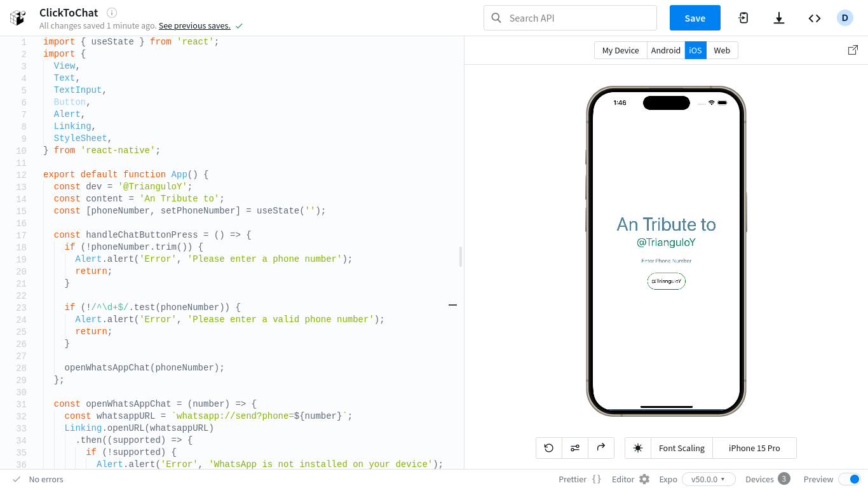Open the See previous saves link
The height and width of the screenshot is (488, 868).
coord(194,26)
